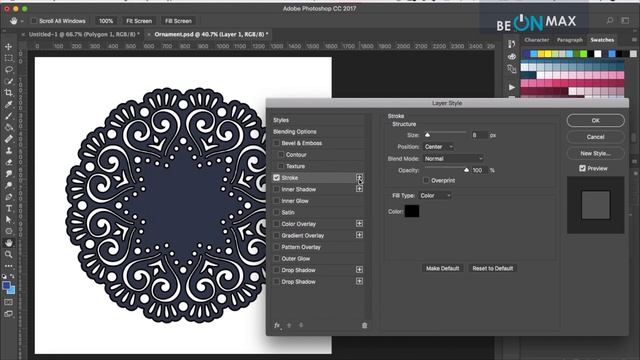The image size is (640, 360).
Task: Select the Hand tool in toolbar
Action: click(x=9, y=243)
